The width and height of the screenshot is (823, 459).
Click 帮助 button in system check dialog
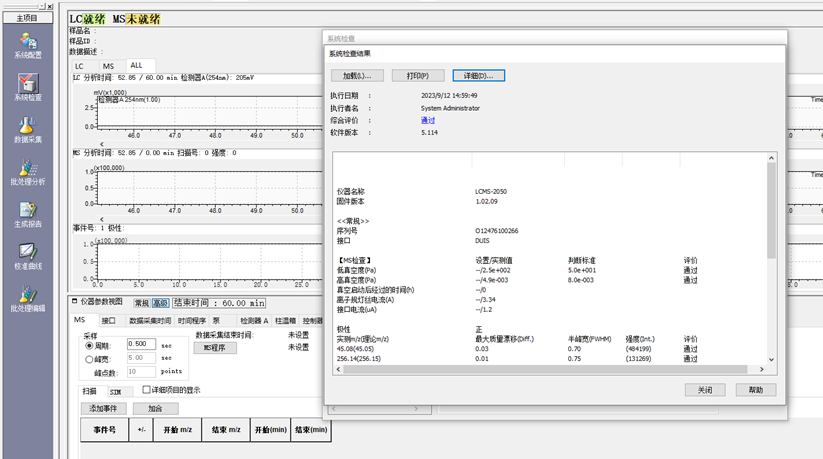[756, 390]
